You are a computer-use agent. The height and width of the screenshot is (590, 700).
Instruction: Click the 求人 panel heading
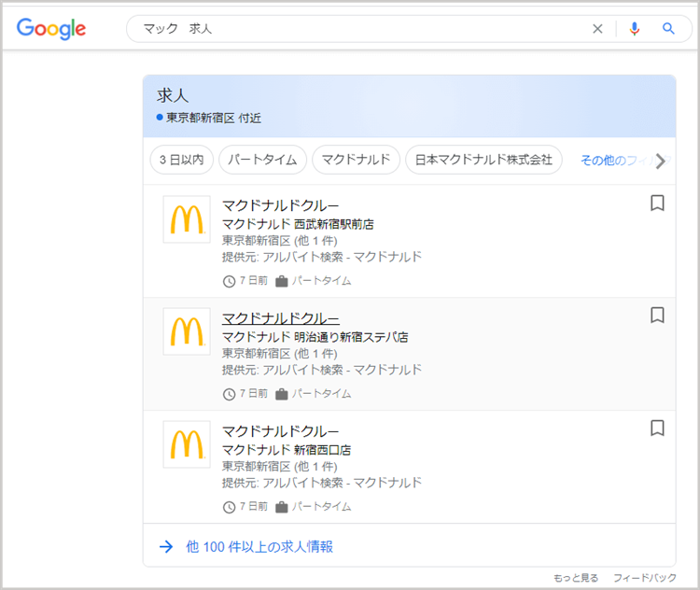coord(173,95)
